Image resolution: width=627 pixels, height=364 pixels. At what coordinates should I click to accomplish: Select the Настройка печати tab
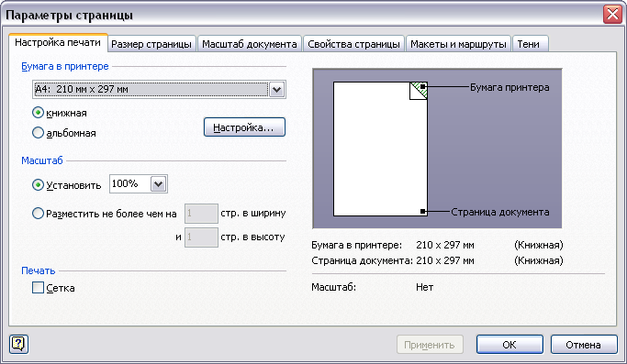pyautogui.click(x=58, y=42)
